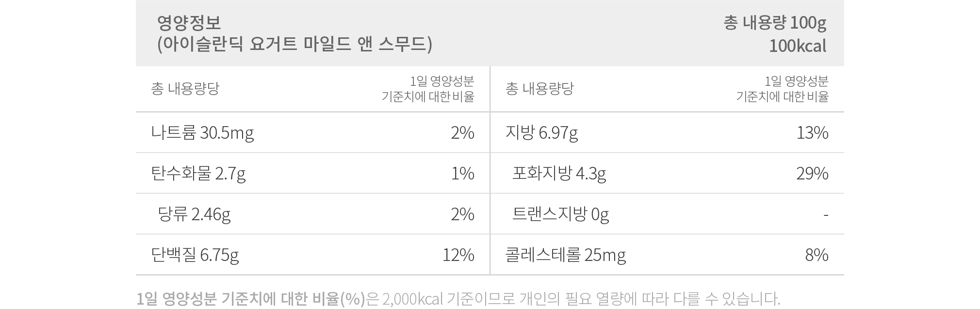980x309 pixels.
Task: Click the 2,000kcal footnote text
Action: click(413, 299)
